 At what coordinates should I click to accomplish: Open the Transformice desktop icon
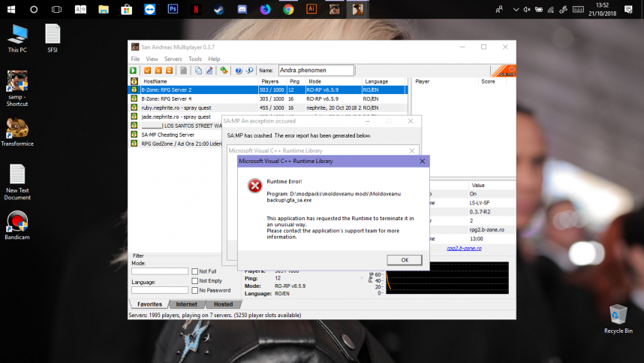[x=17, y=132]
